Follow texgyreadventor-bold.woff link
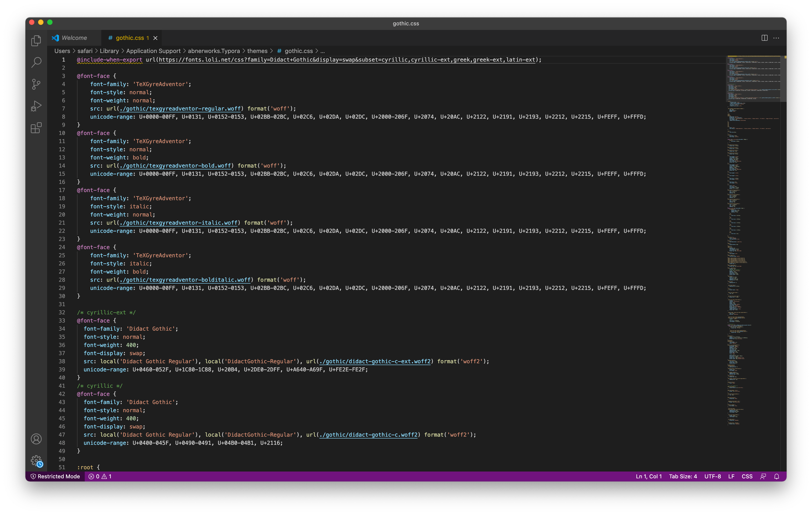 point(175,166)
